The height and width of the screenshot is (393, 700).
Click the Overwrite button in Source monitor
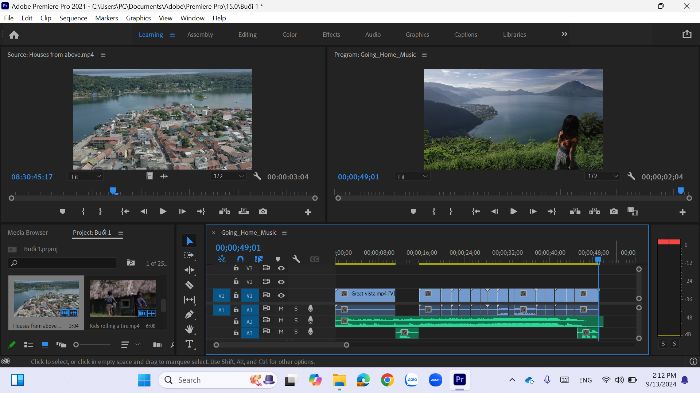244,212
